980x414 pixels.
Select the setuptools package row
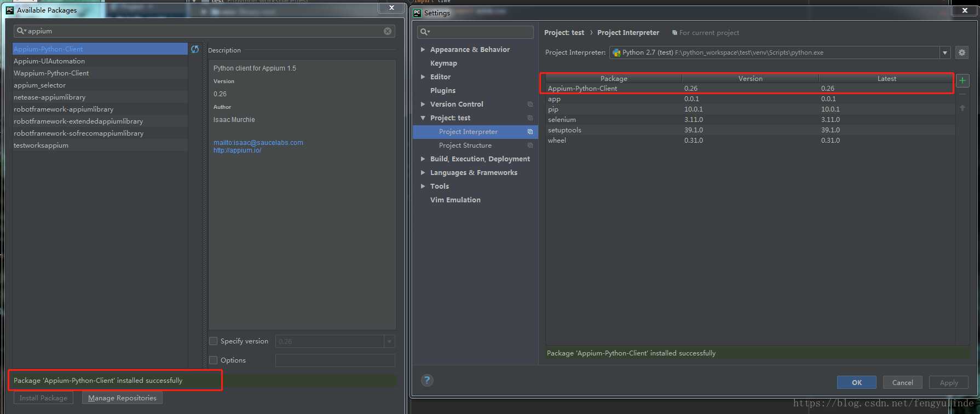(x=750, y=130)
